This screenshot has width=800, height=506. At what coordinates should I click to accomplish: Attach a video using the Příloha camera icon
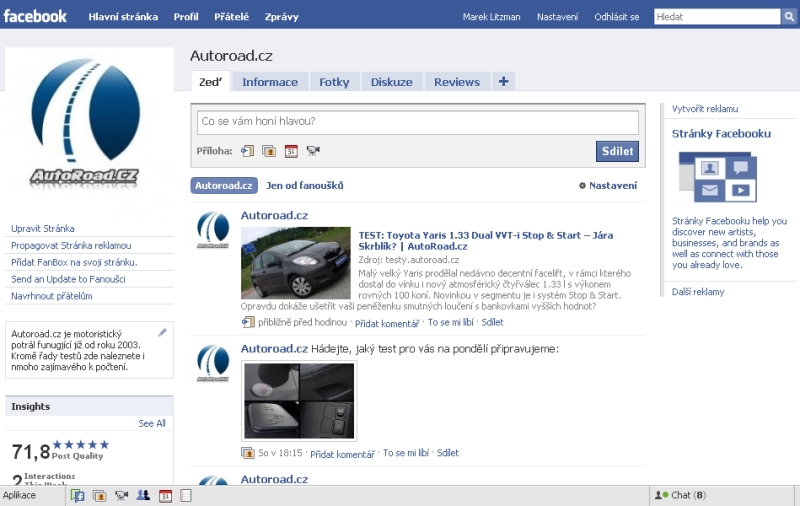(313, 151)
